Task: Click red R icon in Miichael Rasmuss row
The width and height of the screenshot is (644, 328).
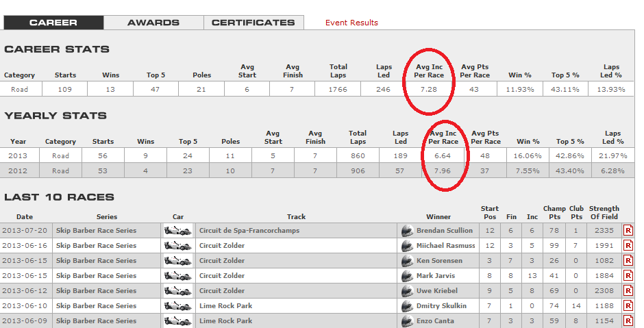Action: (628, 246)
